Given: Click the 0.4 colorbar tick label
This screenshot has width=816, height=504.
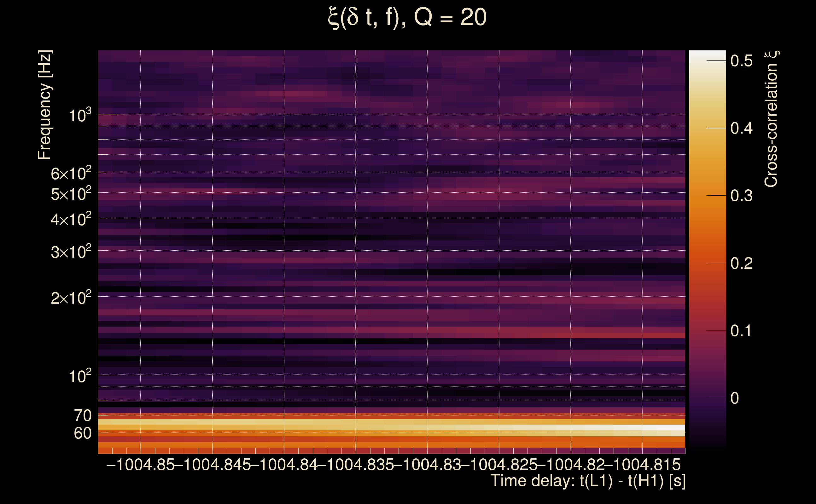Looking at the screenshot, I should pyautogui.click(x=741, y=128).
